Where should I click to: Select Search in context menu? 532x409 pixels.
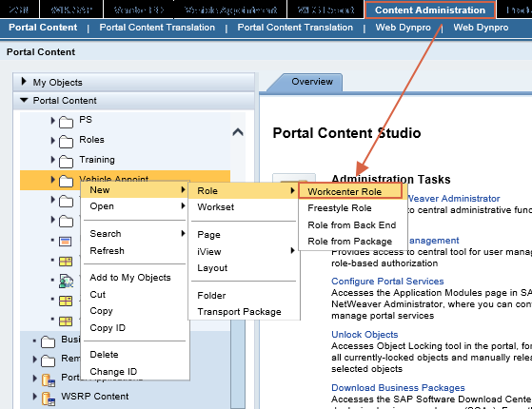[x=134, y=234]
